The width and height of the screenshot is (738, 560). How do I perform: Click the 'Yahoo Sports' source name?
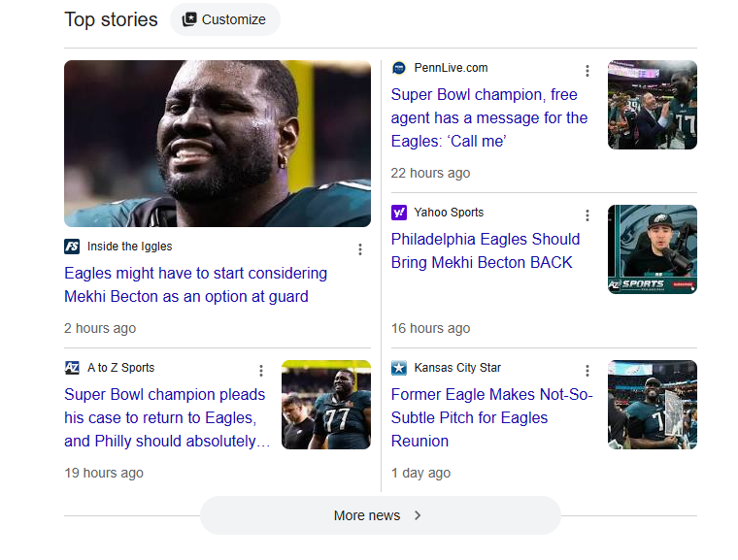(449, 213)
